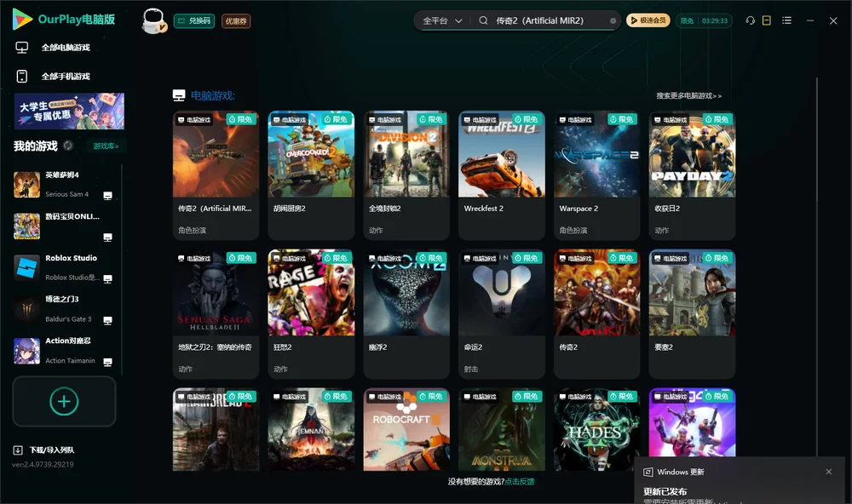The width and height of the screenshot is (852, 504).
Task: Click the 兑换码 redeem code button
Action: click(x=194, y=21)
